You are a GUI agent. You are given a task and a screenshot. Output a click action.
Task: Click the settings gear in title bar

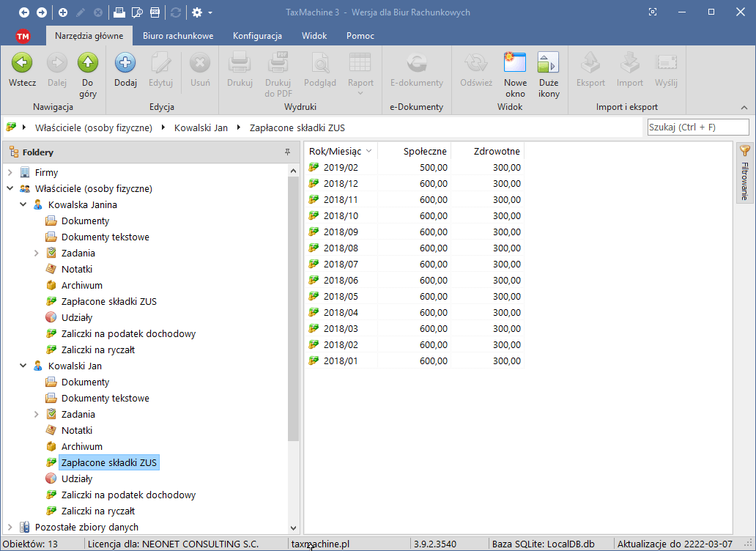(196, 12)
